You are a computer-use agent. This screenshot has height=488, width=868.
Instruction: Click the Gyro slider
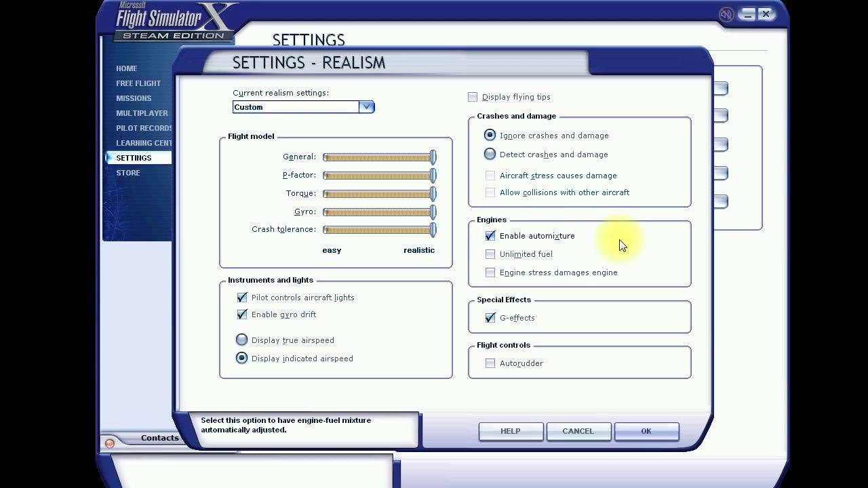(x=380, y=212)
